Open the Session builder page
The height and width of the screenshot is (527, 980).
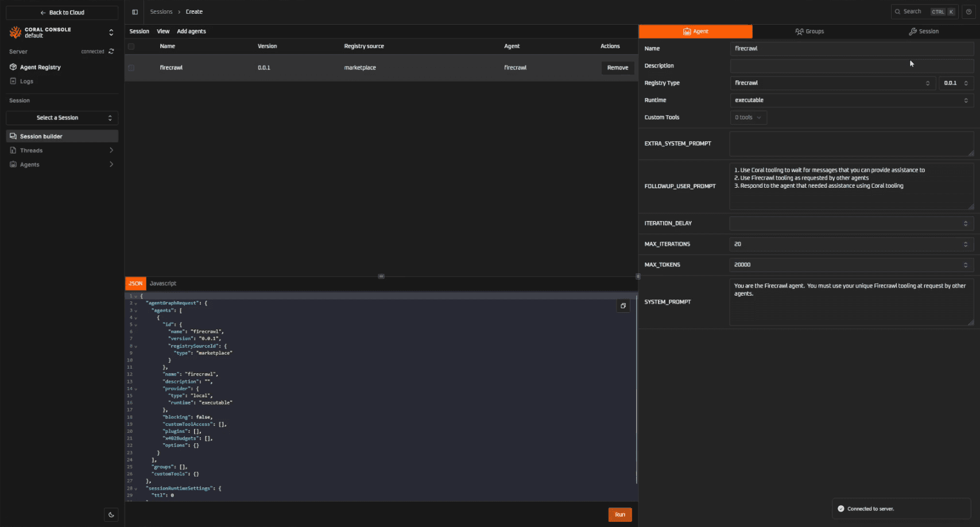[x=62, y=136]
